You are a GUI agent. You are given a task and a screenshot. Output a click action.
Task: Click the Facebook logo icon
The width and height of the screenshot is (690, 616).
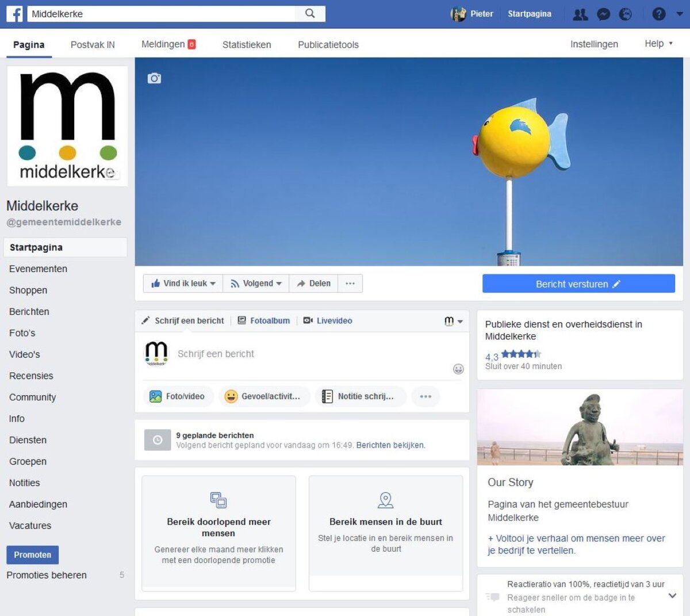pyautogui.click(x=14, y=14)
